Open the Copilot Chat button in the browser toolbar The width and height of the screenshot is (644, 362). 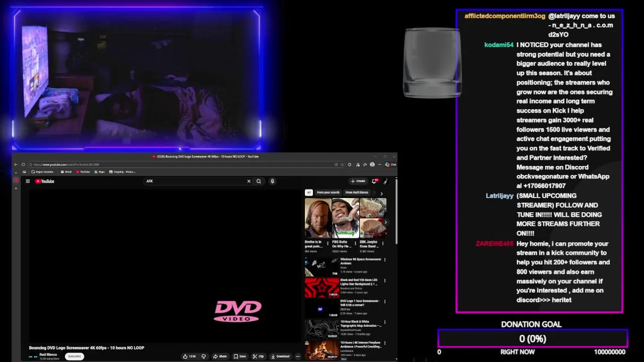391,164
